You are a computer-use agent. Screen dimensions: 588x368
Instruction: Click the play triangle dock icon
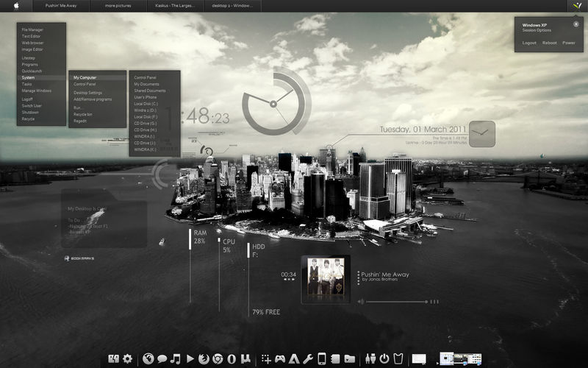(190, 358)
